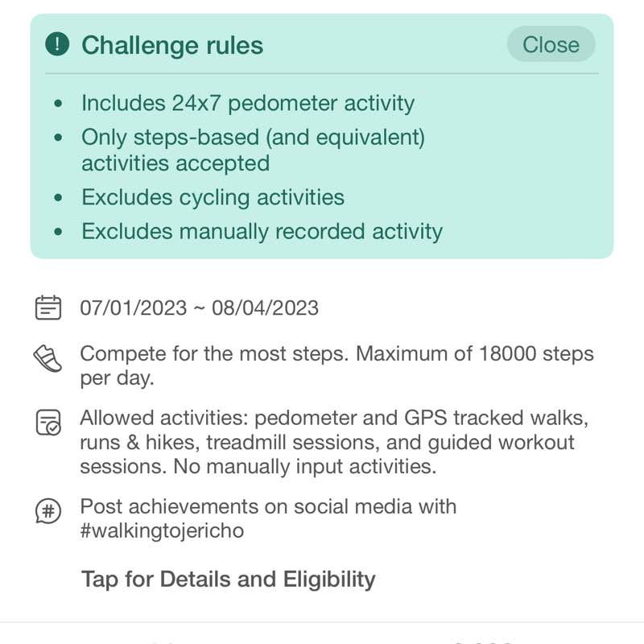Click the Maximum of 18000 steps description
The width and height of the screenshot is (644, 644).
336,366
